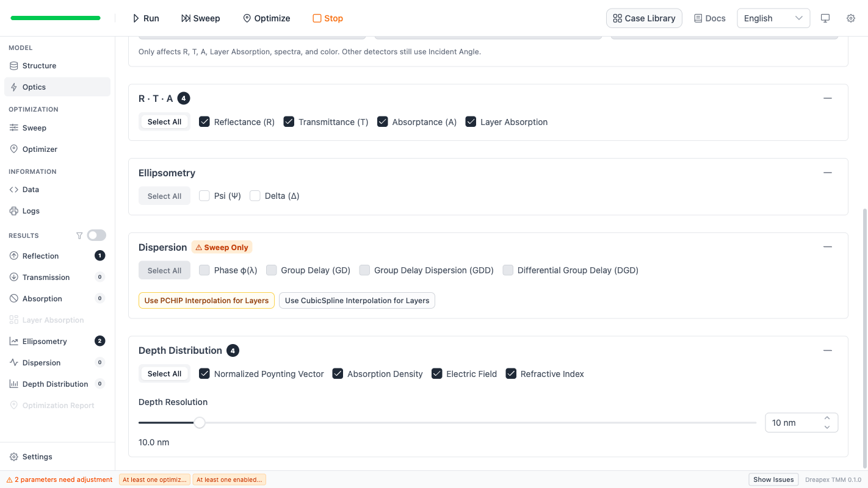Open the Data page in sidebar
The height and width of the screenshot is (488, 868).
click(31, 190)
